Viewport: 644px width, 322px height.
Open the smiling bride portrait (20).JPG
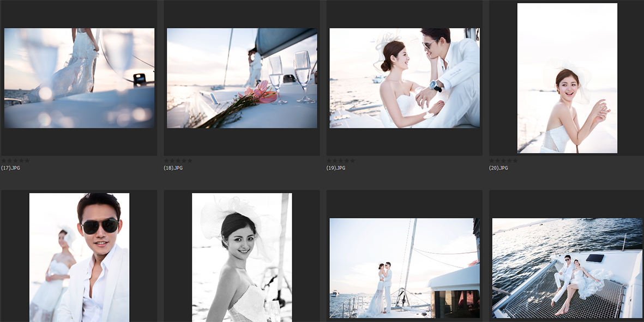pyautogui.click(x=567, y=78)
